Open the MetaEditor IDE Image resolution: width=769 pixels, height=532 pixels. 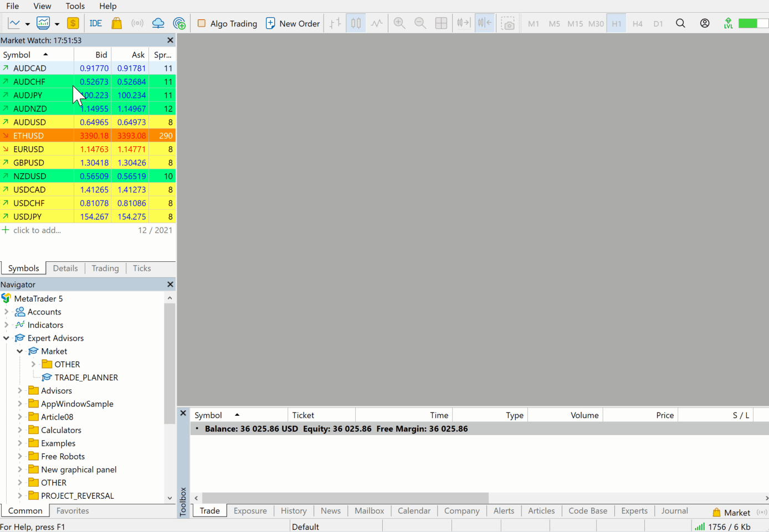click(x=95, y=23)
